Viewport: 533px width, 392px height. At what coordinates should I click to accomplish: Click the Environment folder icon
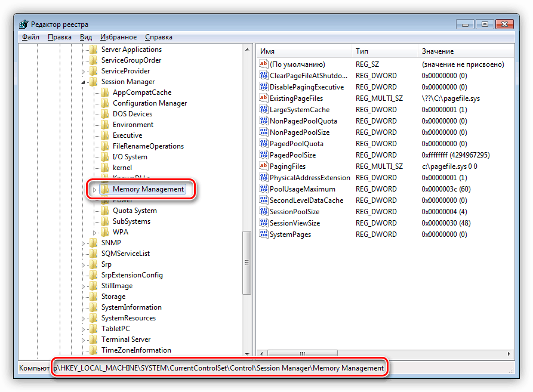click(x=104, y=125)
